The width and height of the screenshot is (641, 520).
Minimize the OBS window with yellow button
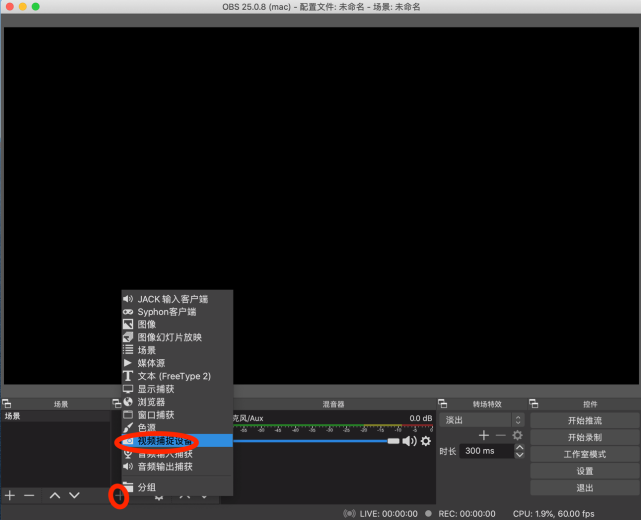click(x=23, y=7)
